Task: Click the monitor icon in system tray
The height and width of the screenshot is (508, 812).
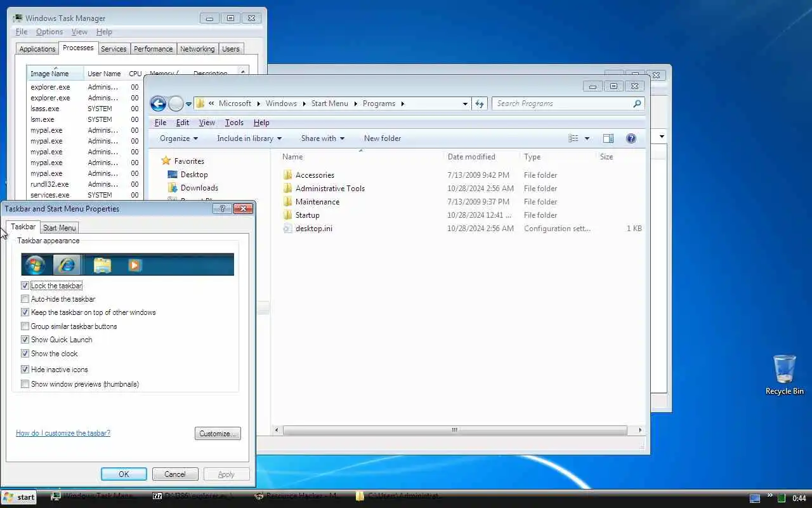Action: pos(755,498)
